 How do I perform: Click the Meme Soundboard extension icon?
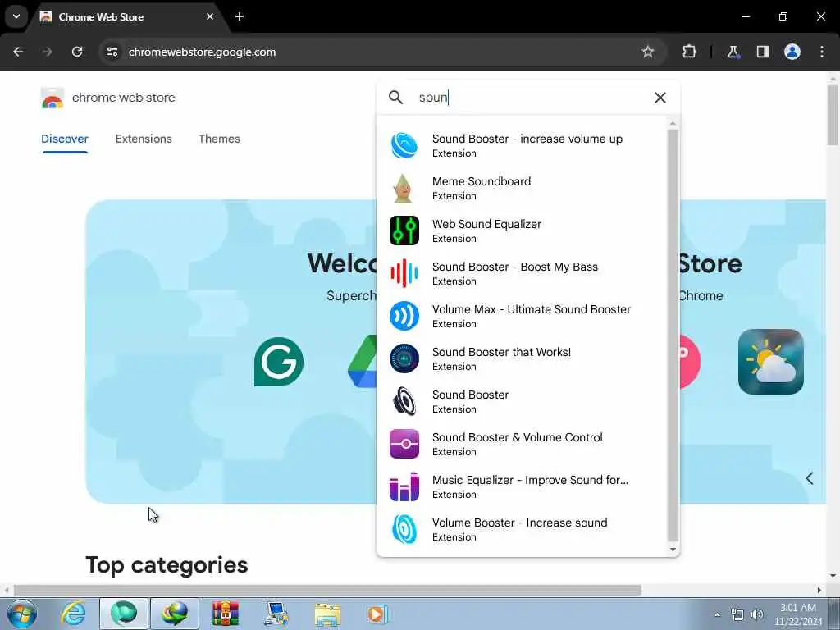(404, 188)
